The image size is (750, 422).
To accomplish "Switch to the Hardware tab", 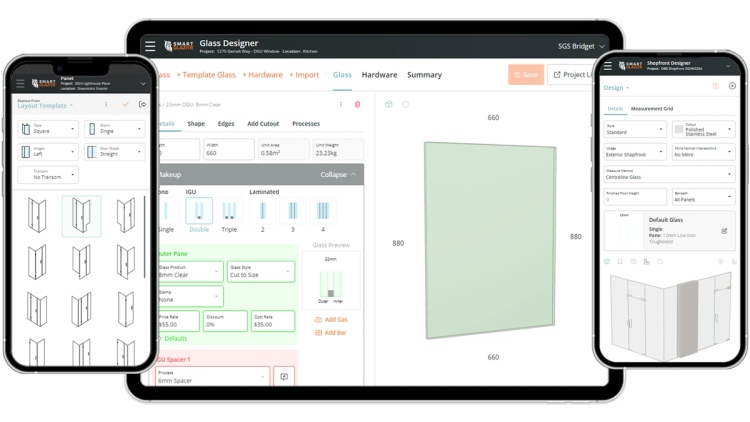I will coord(379,75).
